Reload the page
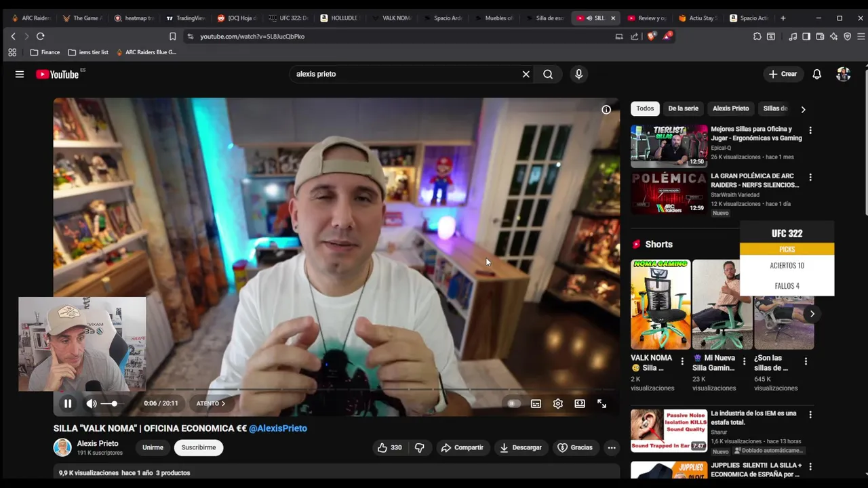868x488 pixels. click(40, 37)
